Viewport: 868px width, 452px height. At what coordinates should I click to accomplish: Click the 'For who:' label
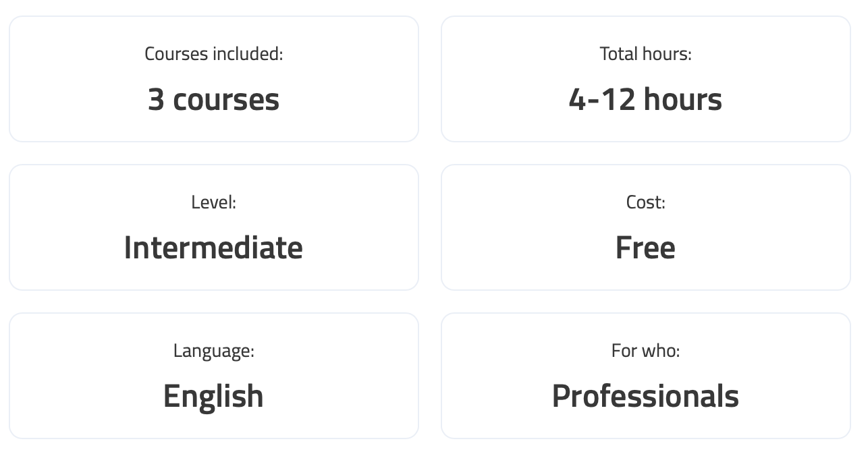pos(645,351)
